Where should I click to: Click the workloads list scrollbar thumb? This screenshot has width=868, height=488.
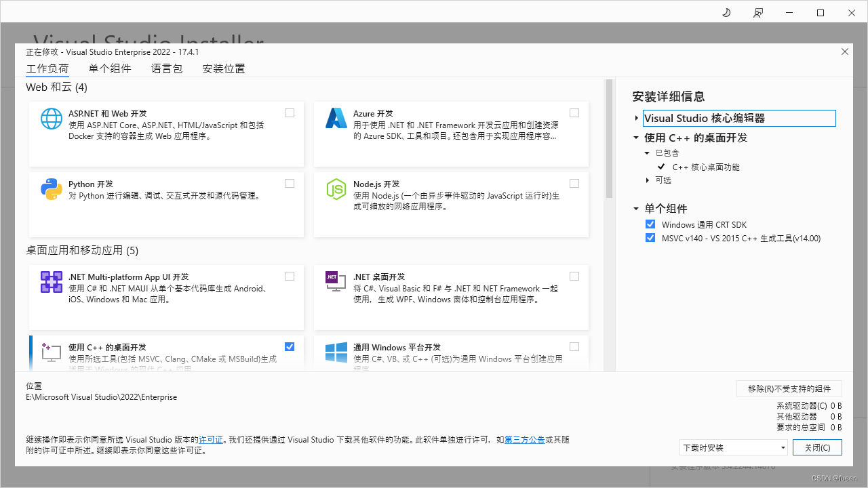pyautogui.click(x=609, y=139)
